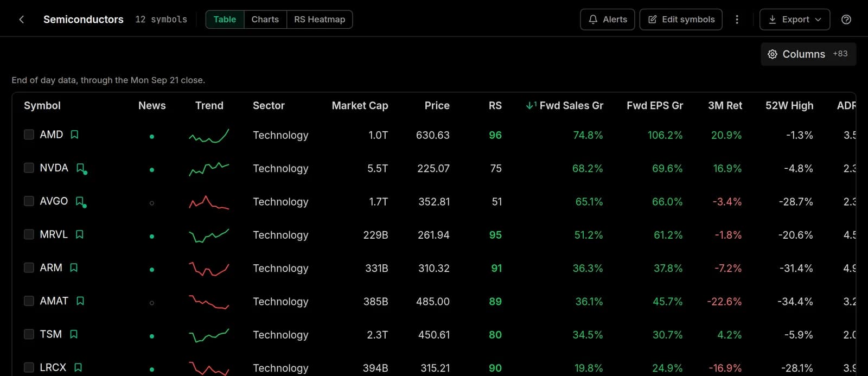Open the help question mark icon

tap(846, 20)
